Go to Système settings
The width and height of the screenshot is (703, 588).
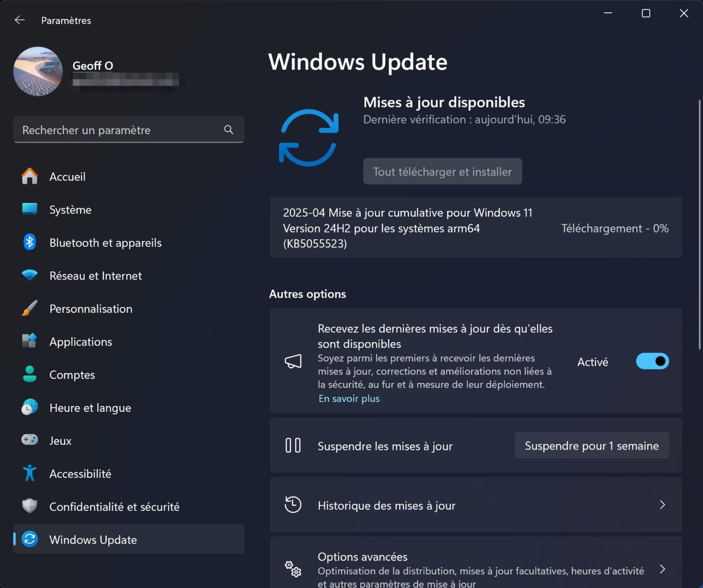tap(129, 209)
